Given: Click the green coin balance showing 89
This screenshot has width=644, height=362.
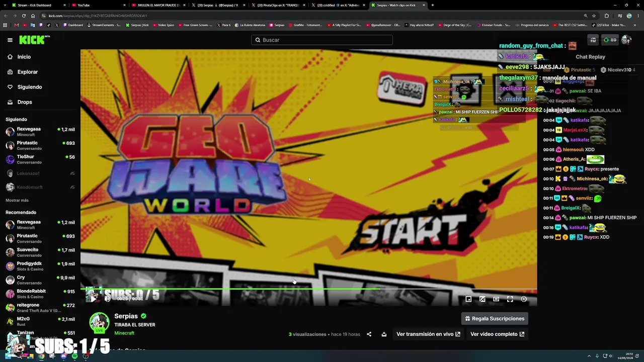Looking at the screenshot, I should pos(610,40).
